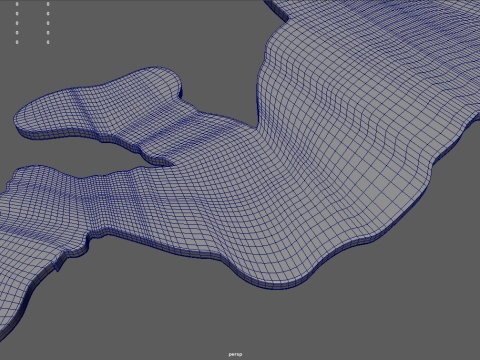Click the third HUD value in left column

click(17, 23)
